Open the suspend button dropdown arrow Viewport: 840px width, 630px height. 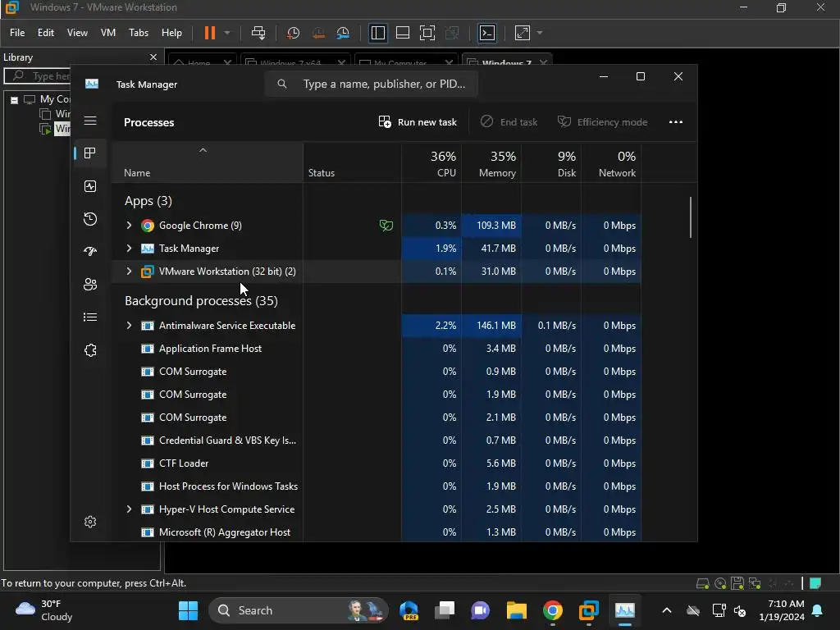coord(227,33)
